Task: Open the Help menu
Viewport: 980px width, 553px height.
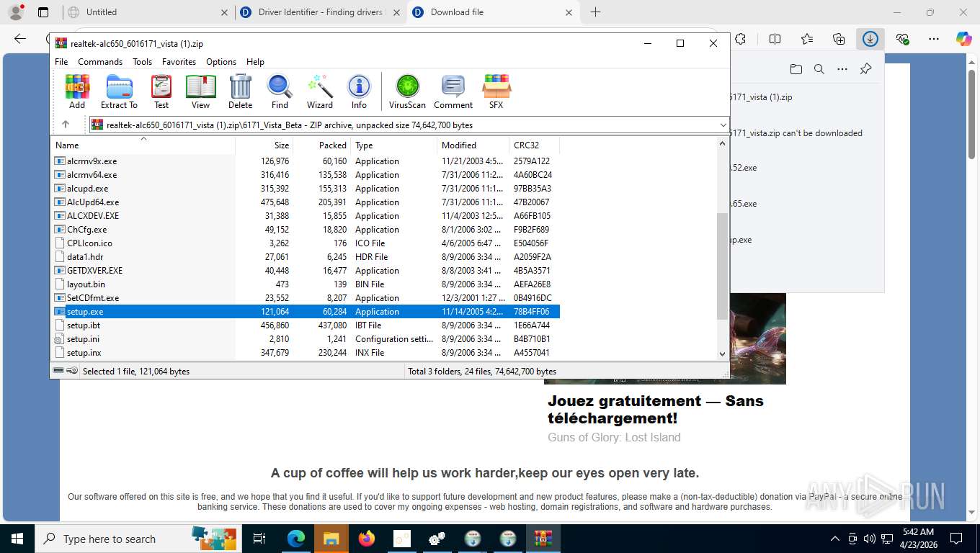Action: 255,62
